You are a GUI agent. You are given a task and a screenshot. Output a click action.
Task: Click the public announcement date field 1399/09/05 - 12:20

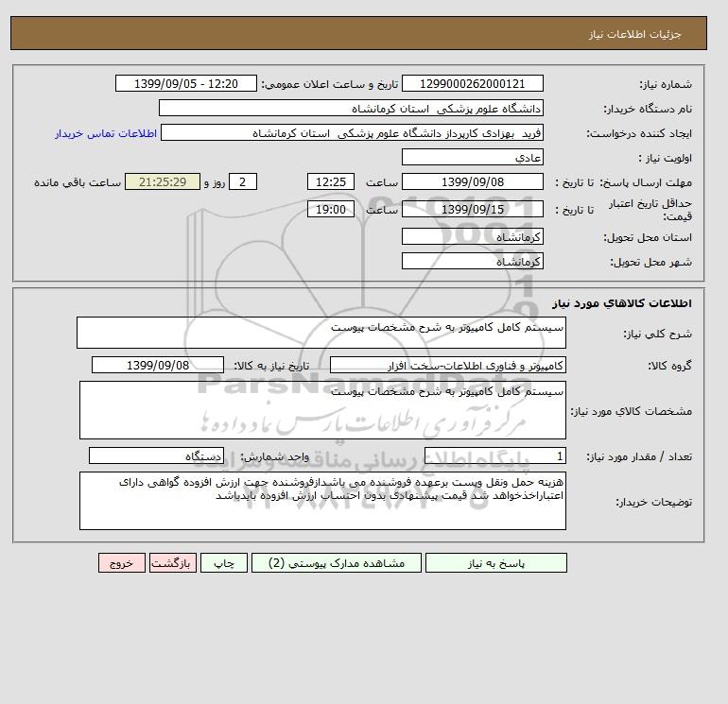[x=186, y=83]
